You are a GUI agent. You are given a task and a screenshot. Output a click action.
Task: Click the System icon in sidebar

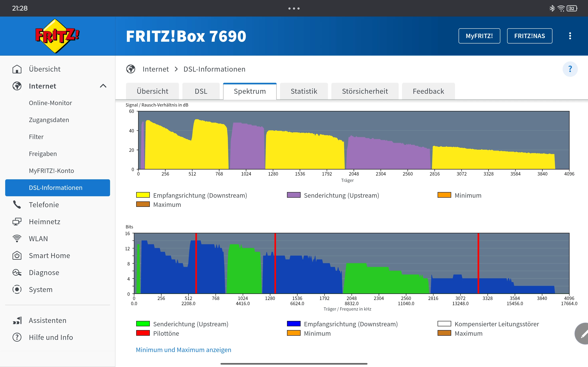tap(17, 289)
